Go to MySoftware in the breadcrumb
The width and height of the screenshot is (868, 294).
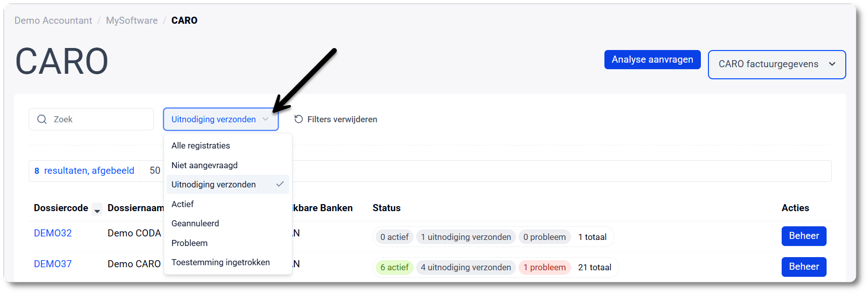coord(132,20)
